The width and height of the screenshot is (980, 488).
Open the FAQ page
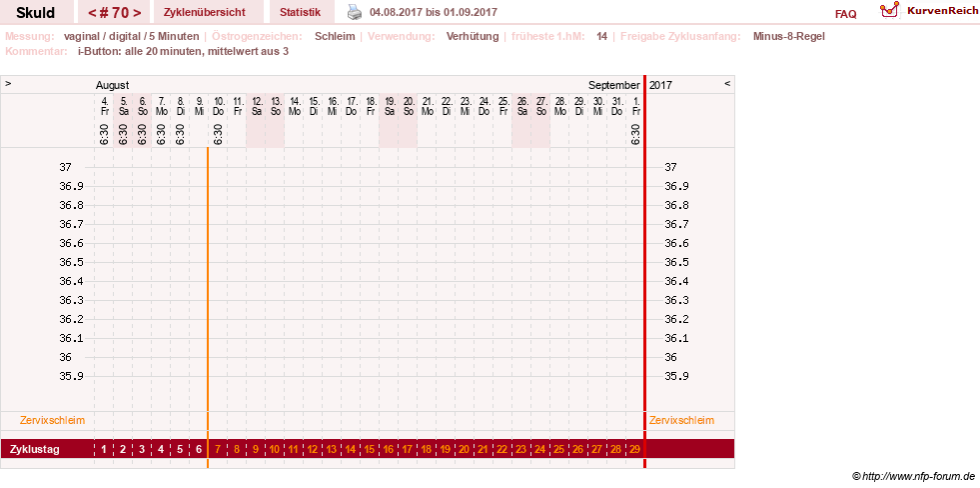coord(845,14)
